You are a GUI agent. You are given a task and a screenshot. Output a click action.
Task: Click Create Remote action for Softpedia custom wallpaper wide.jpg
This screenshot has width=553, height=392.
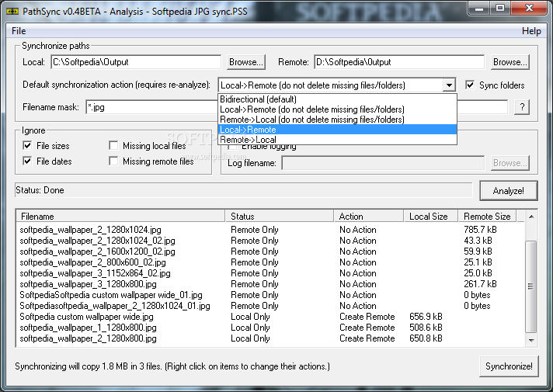367,317
